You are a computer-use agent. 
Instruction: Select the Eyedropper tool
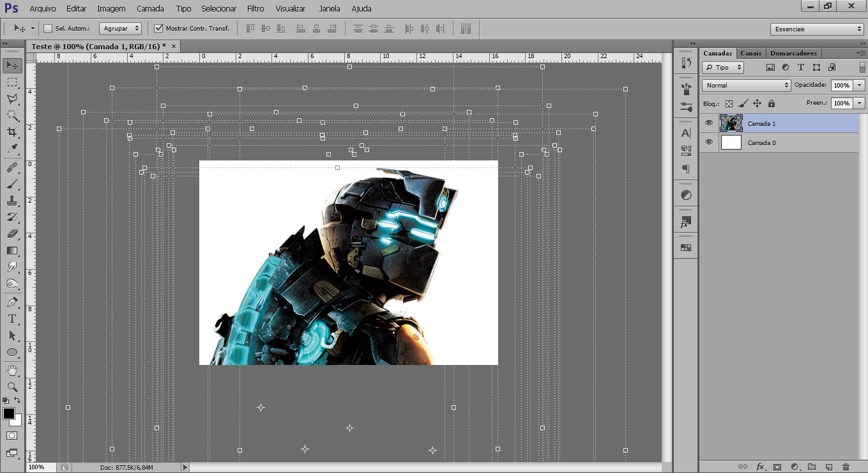12,149
